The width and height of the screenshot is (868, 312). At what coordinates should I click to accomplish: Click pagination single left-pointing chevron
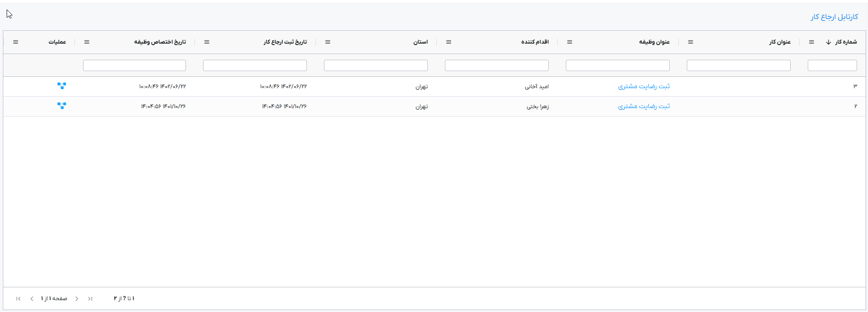point(32,299)
